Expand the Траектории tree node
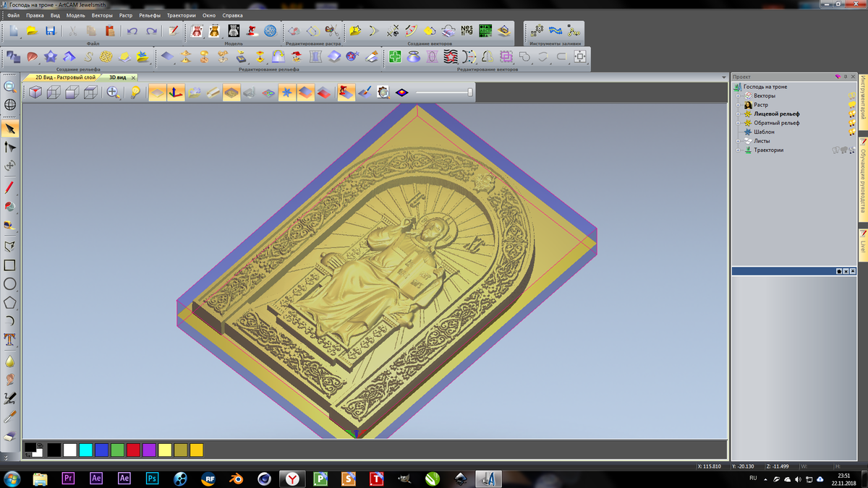 tap(738, 150)
